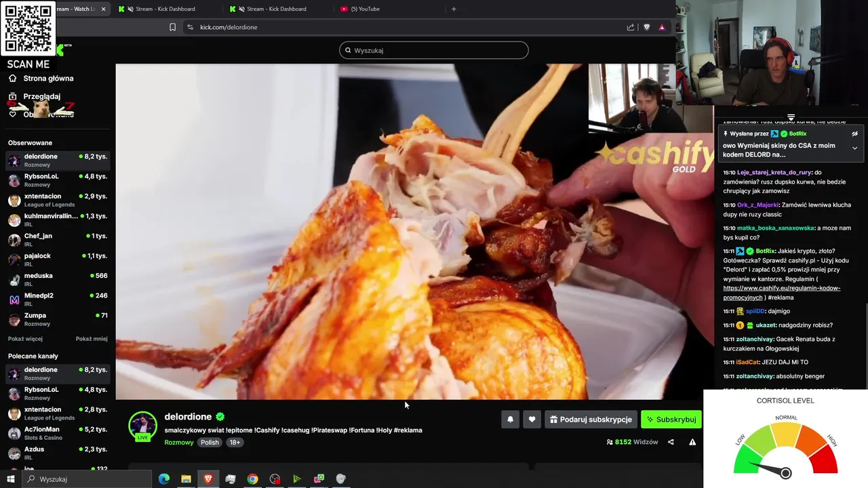Click the report warning triangle icon

pyautogui.click(x=692, y=442)
